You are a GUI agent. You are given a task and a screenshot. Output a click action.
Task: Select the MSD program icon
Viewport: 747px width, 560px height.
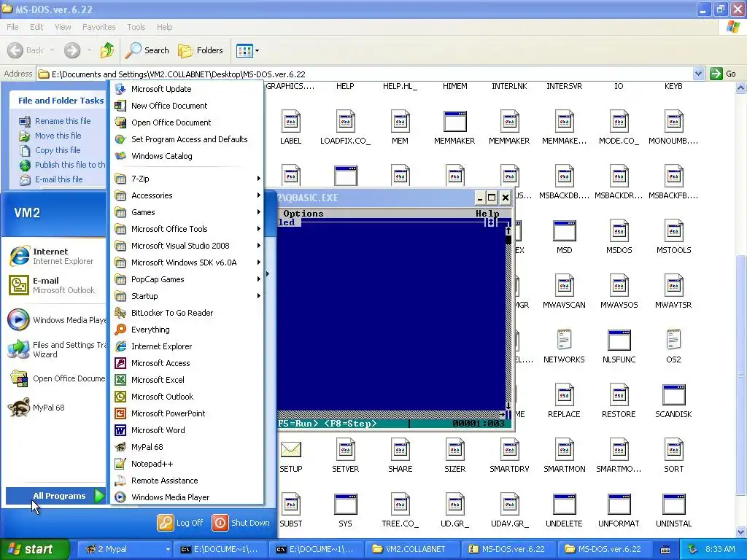(564, 231)
